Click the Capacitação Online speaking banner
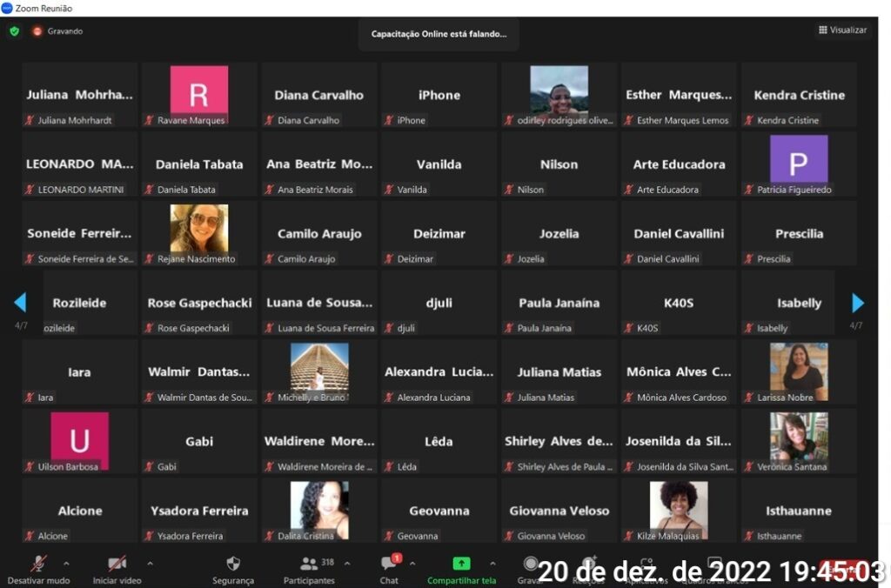891x588 pixels. point(439,34)
